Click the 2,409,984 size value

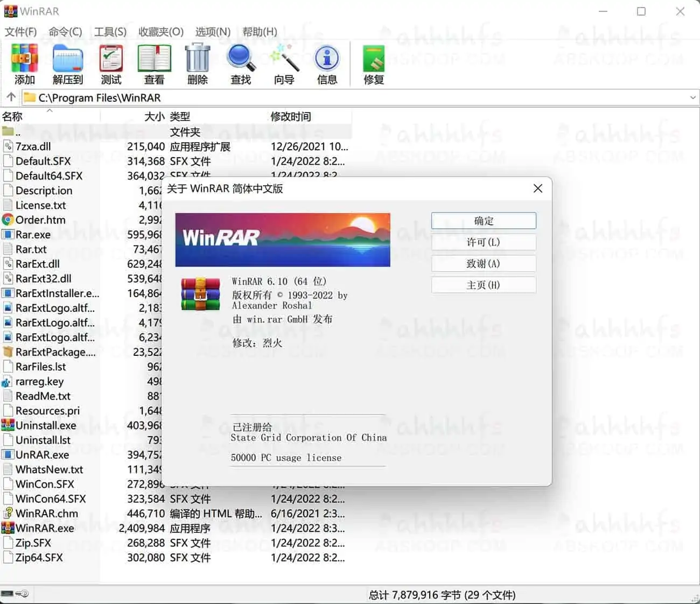(142, 528)
